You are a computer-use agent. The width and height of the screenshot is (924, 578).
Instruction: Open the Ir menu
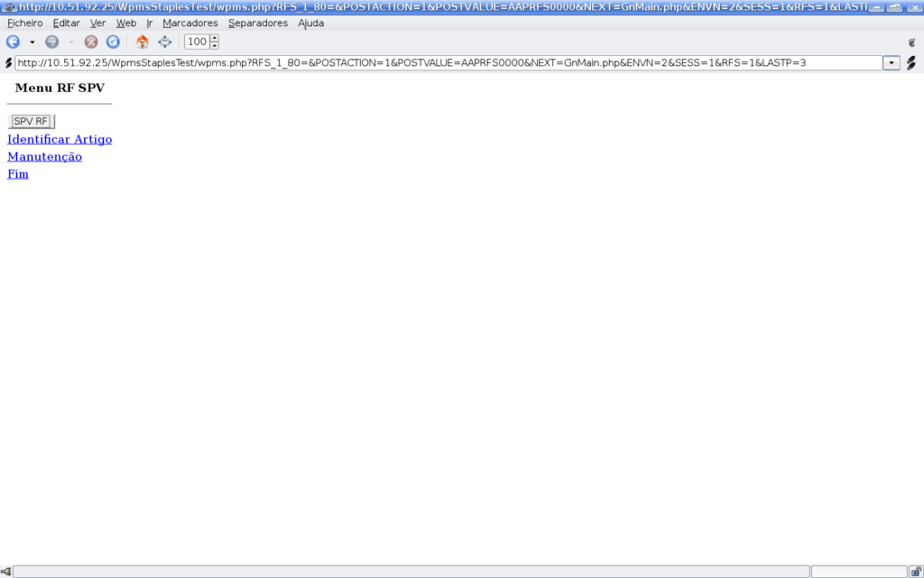click(149, 23)
